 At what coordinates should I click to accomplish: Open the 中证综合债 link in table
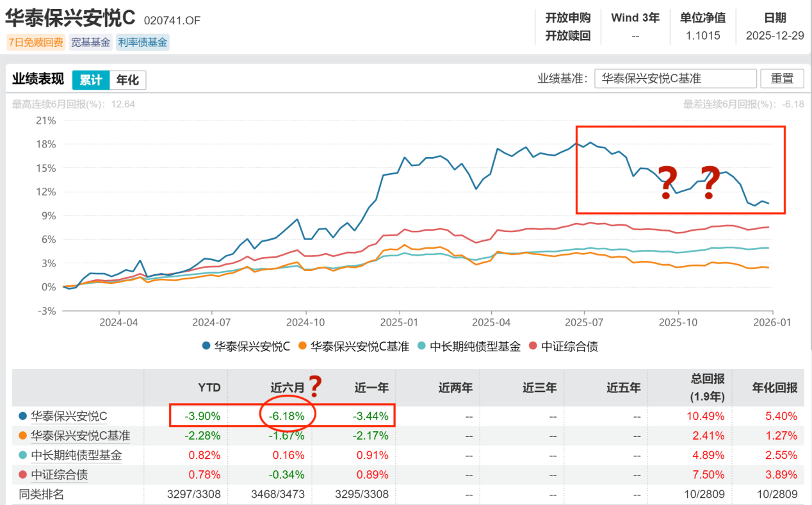[59, 475]
